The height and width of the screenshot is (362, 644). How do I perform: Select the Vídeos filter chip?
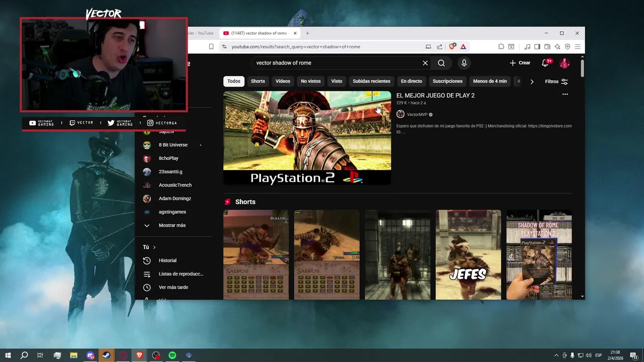click(283, 81)
